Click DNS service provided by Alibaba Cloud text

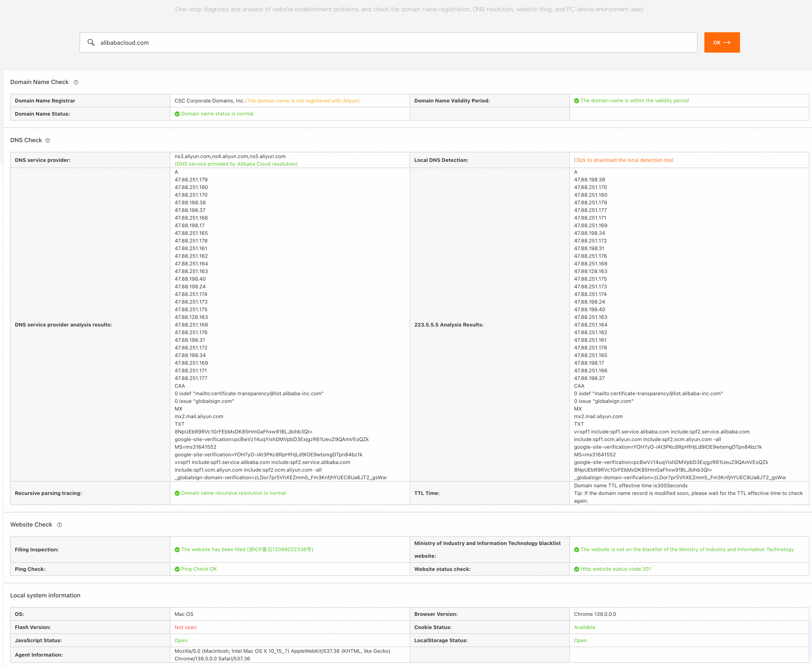pyautogui.click(x=236, y=164)
